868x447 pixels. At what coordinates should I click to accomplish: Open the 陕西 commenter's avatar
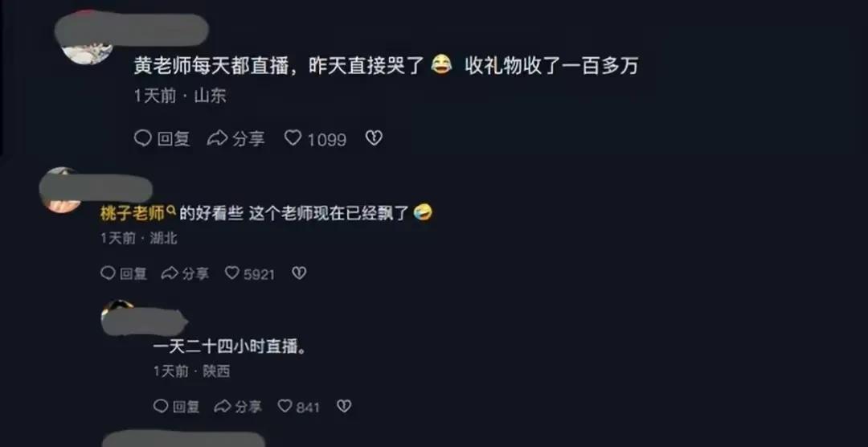(118, 318)
